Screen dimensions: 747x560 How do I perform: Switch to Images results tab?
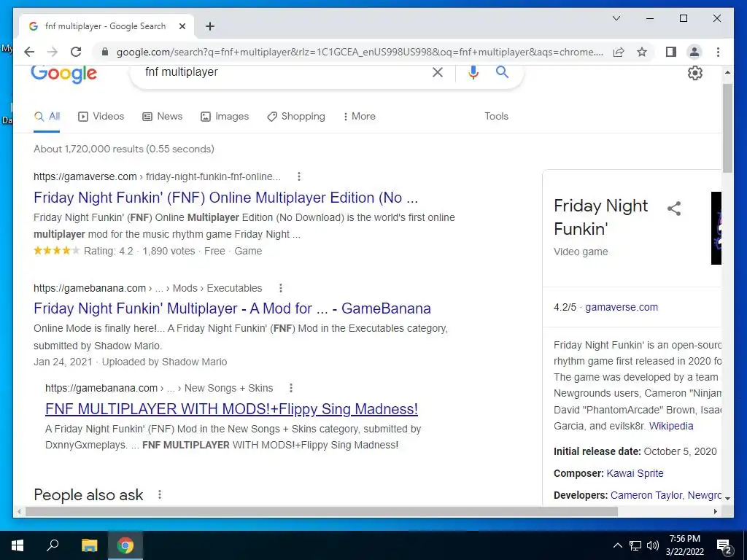pos(225,116)
